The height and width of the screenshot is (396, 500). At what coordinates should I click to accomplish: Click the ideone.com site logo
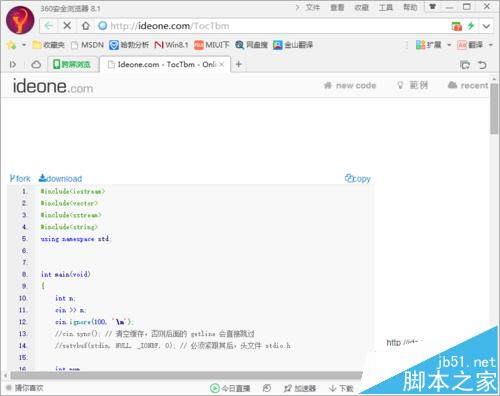coord(53,86)
